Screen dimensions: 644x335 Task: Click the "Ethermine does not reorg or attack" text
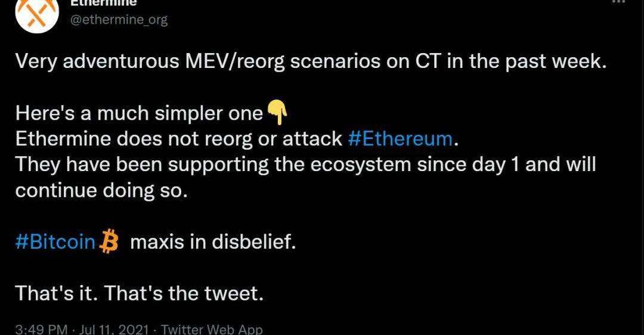pos(178,139)
